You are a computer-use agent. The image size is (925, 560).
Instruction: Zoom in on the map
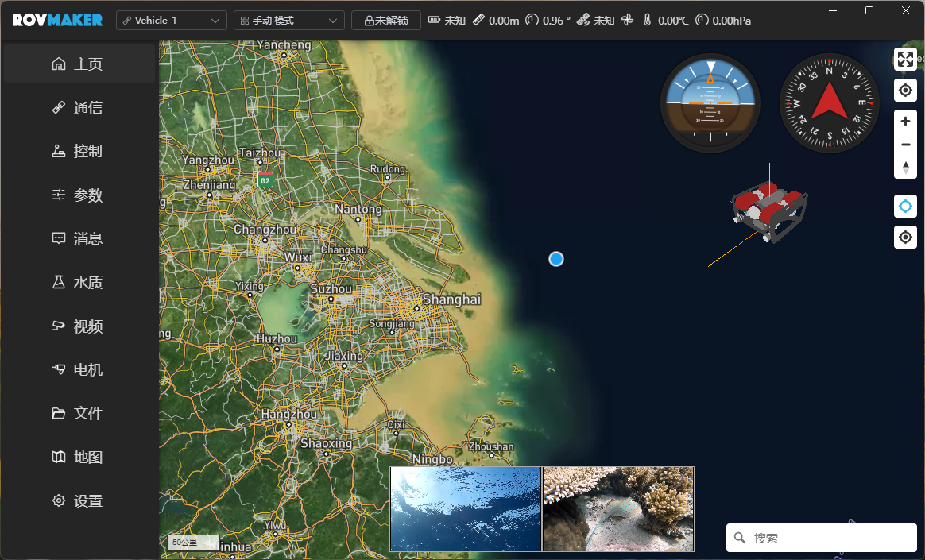coord(905,122)
